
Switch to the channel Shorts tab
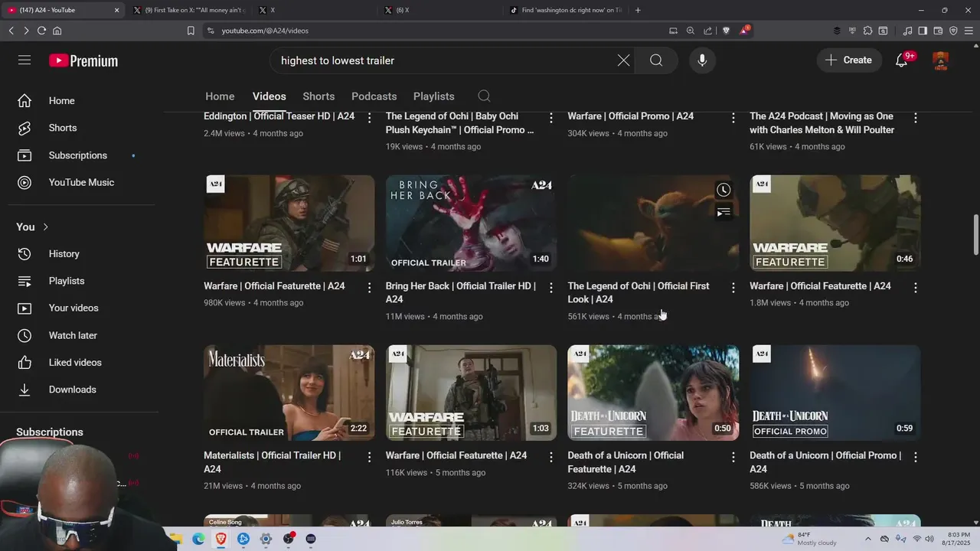coord(318,96)
